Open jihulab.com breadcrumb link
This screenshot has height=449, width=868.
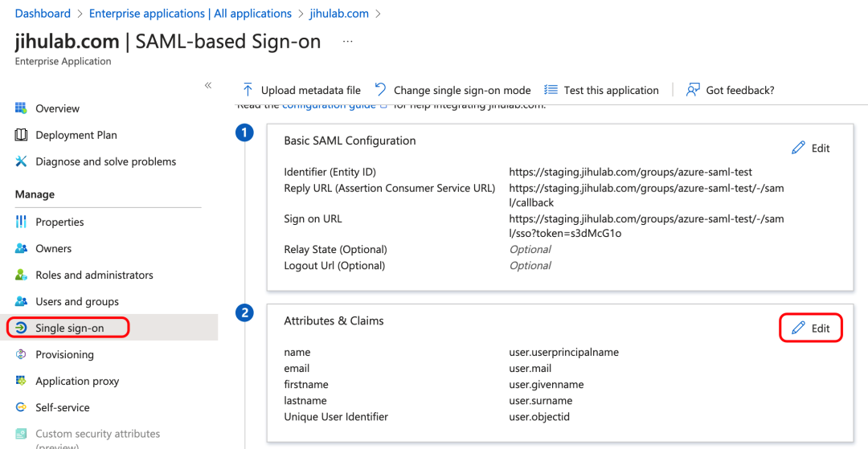click(x=339, y=14)
